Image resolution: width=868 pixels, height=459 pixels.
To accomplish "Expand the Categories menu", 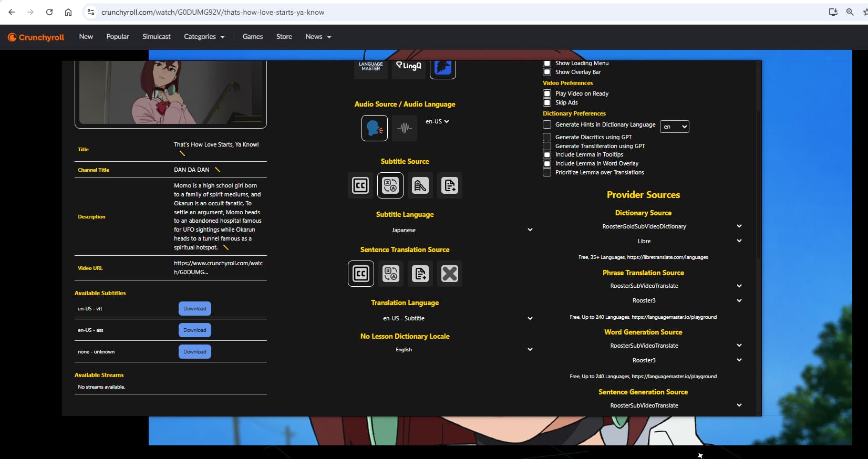I will [204, 37].
